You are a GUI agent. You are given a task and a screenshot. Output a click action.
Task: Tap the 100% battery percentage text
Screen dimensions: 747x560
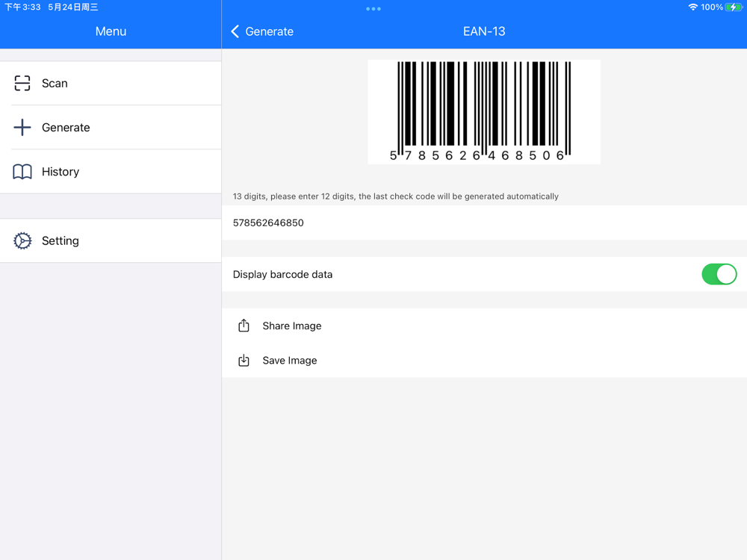pos(712,7)
